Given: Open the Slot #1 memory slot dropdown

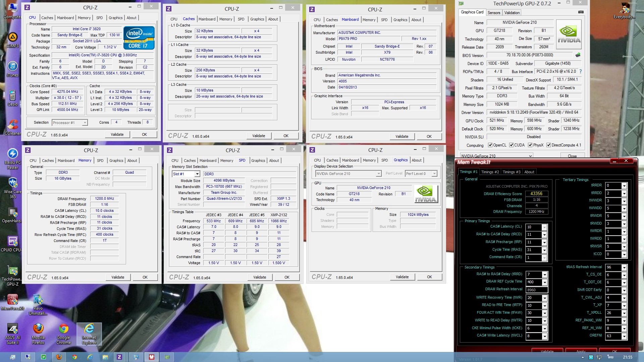Looking at the screenshot, I should coord(197,174).
